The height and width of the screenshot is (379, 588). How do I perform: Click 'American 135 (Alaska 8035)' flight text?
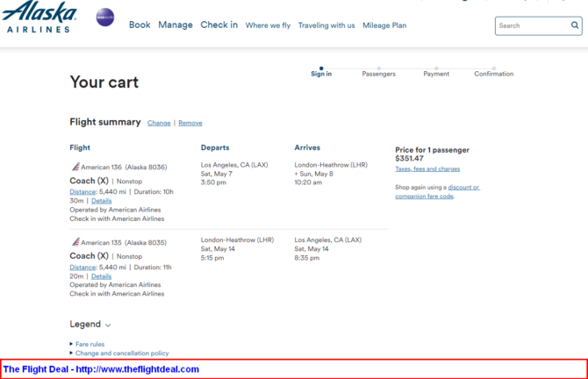coord(124,242)
